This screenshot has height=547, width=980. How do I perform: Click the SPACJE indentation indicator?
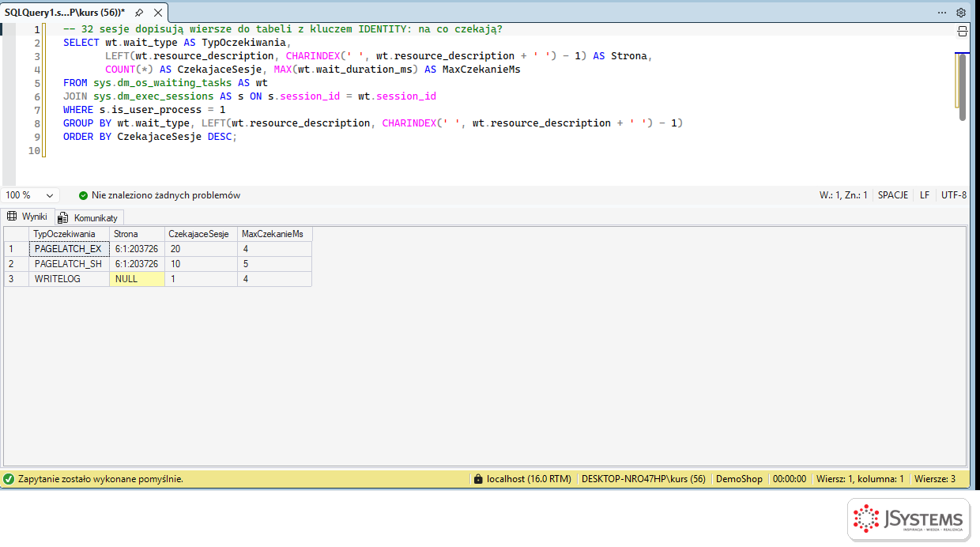click(x=892, y=195)
